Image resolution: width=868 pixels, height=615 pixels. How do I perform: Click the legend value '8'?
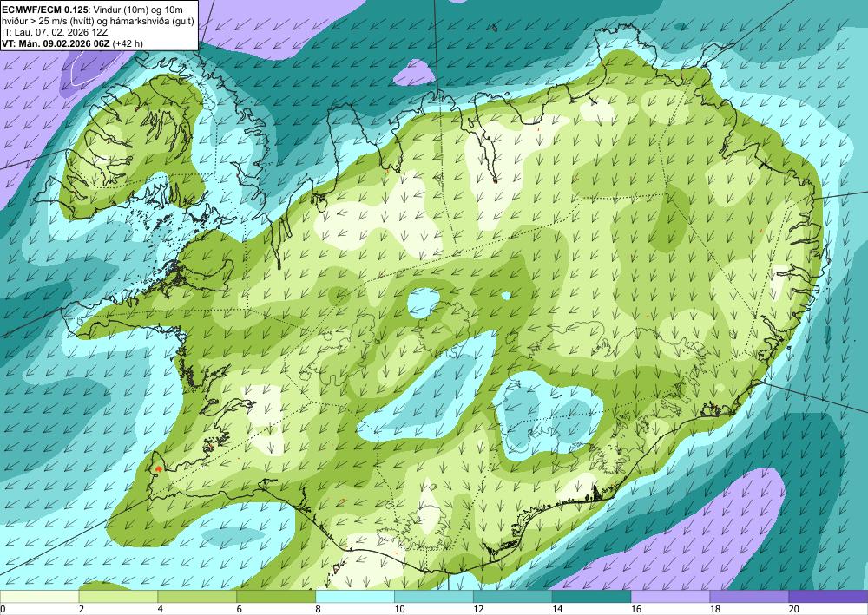click(x=319, y=609)
